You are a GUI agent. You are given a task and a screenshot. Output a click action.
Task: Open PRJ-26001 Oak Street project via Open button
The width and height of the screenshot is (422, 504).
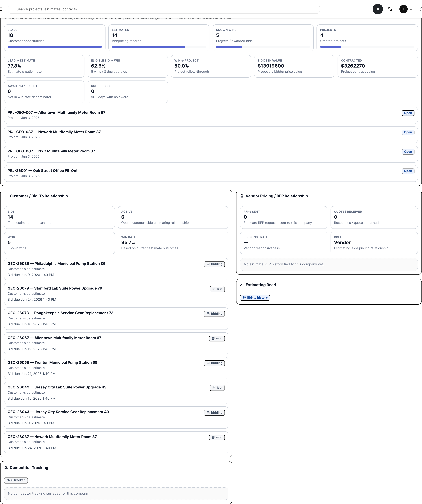(x=408, y=171)
